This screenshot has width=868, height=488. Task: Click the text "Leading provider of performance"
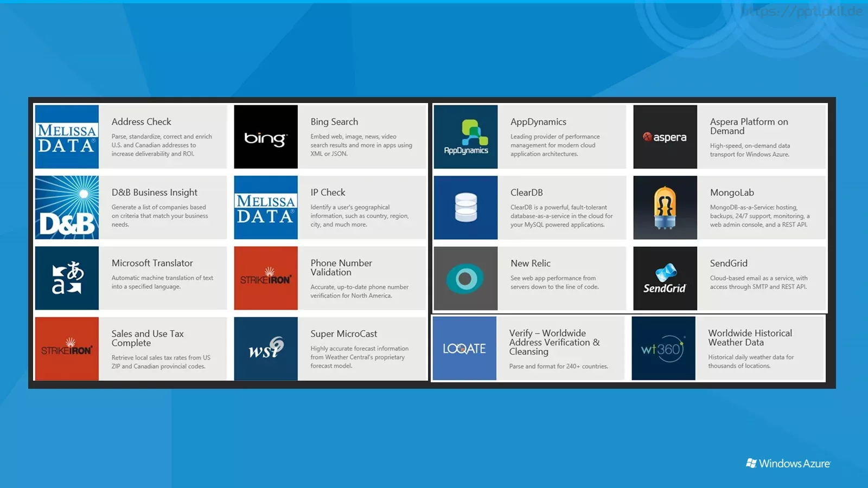tap(555, 137)
